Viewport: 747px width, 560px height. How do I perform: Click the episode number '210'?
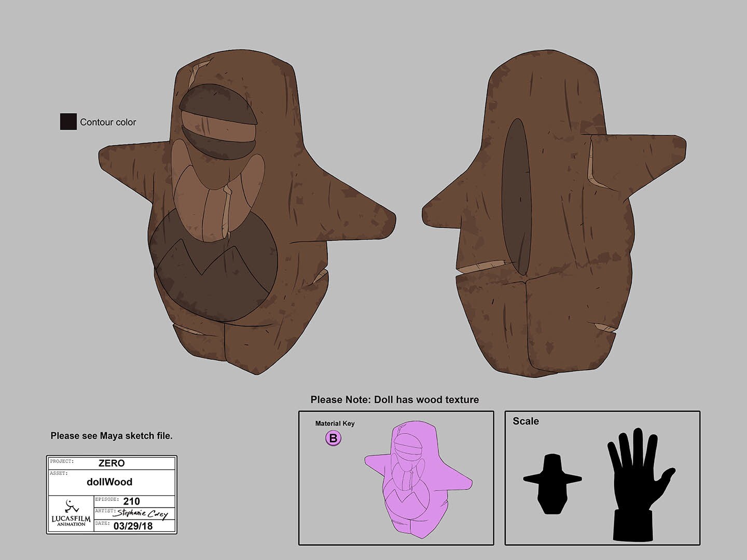pos(132,501)
